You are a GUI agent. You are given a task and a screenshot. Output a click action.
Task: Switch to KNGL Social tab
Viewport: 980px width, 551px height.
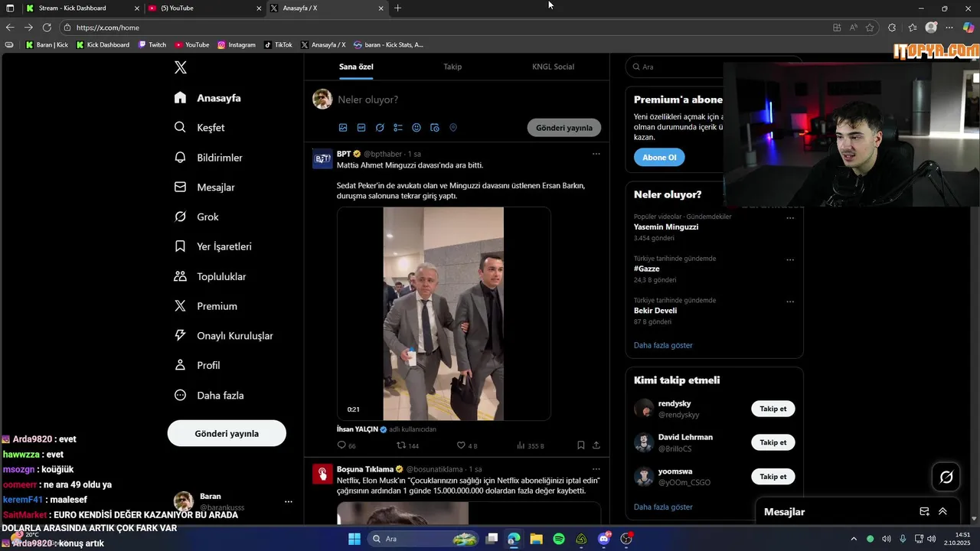point(553,67)
